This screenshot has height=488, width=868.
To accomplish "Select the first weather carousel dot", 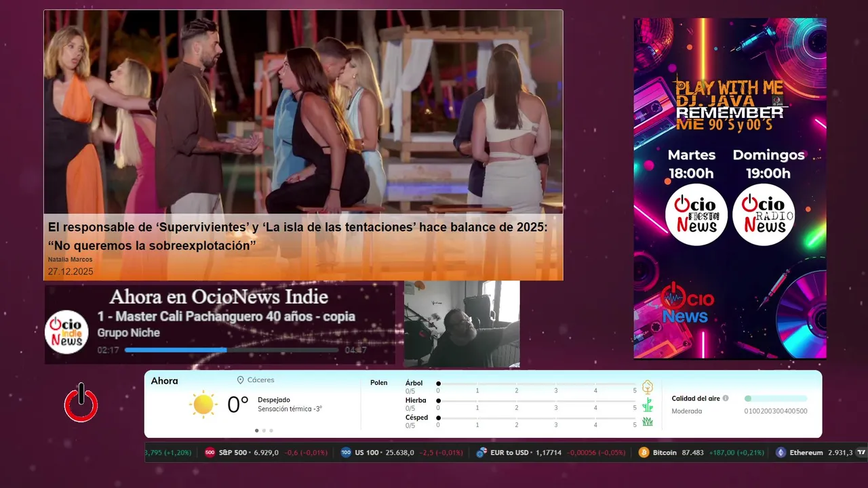I will (x=256, y=430).
